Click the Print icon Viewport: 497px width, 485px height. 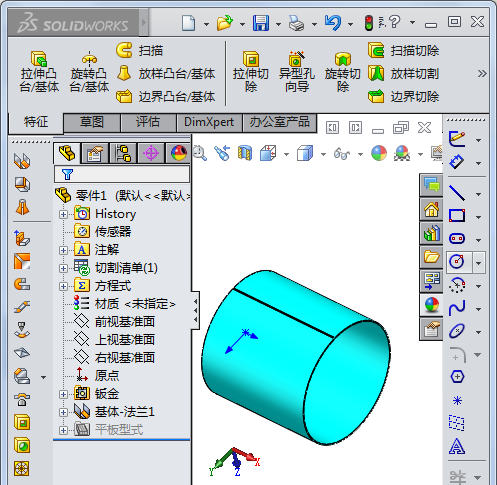tap(296, 23)
